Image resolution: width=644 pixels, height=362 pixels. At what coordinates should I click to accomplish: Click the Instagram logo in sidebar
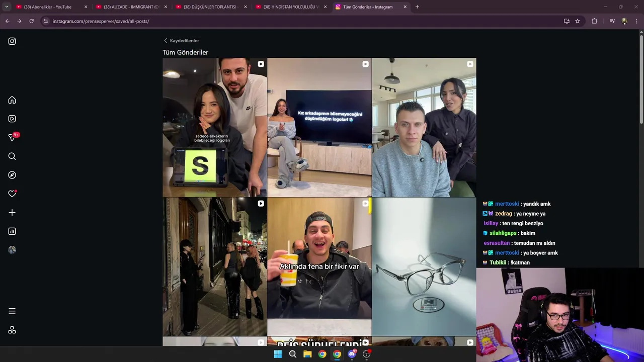pyautogui.click(x=12, y=41)
